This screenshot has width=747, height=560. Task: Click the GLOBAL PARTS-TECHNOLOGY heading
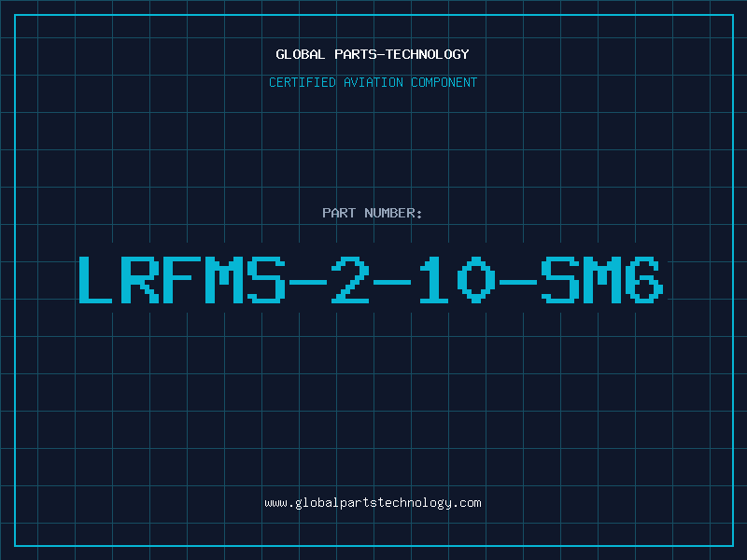tap(373, 54)
